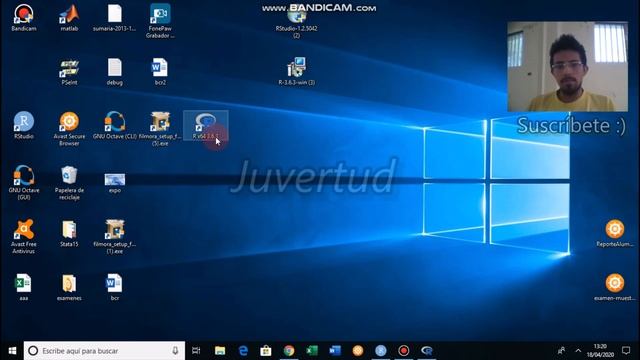Open the Bandicam desktop shortcut

point(24,18)
